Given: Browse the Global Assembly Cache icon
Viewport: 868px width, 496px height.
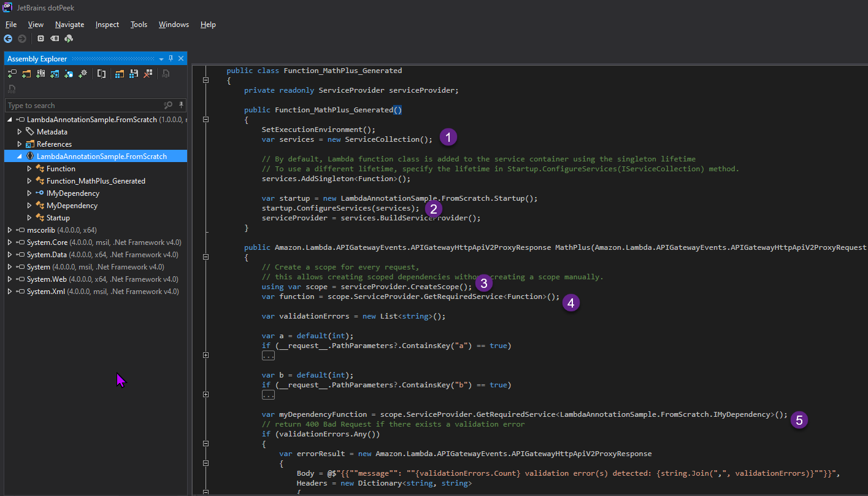Looking at the screenshot, I should (x=40, y=73).
